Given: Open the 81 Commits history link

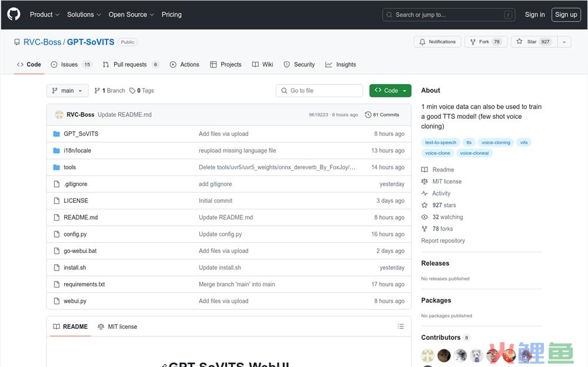Looking at the screenshot, I should [x=382, y=115].
